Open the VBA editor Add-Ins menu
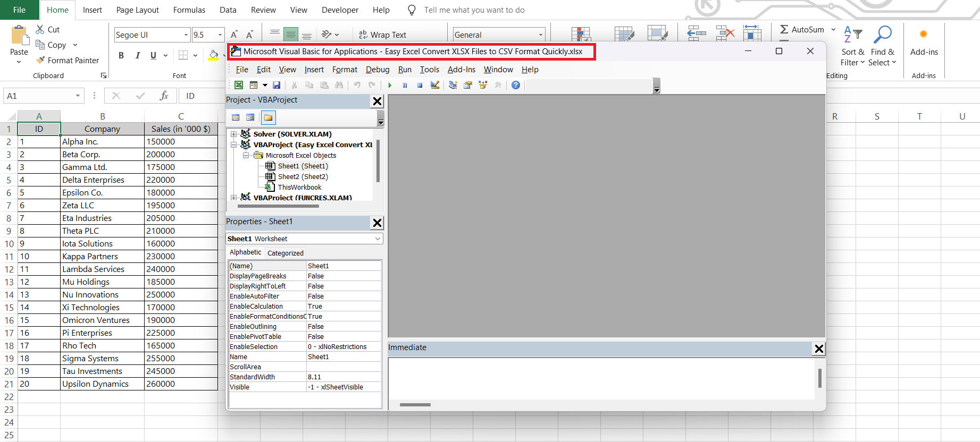Screen dimensions: 980x442 462,70
